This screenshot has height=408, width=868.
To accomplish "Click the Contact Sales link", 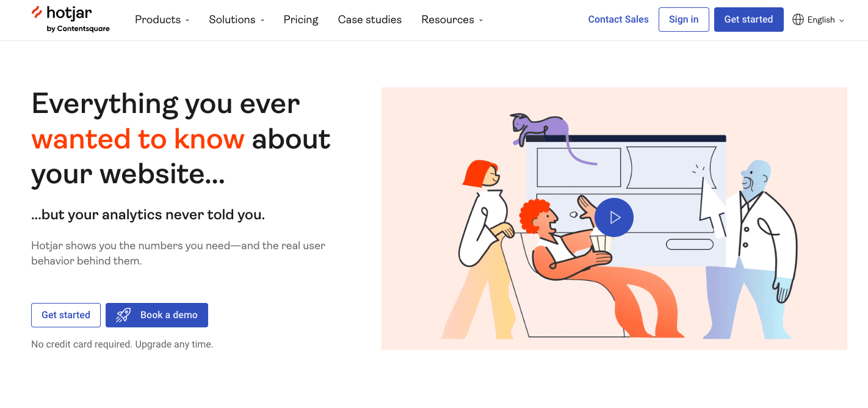I will coord(618,20).
